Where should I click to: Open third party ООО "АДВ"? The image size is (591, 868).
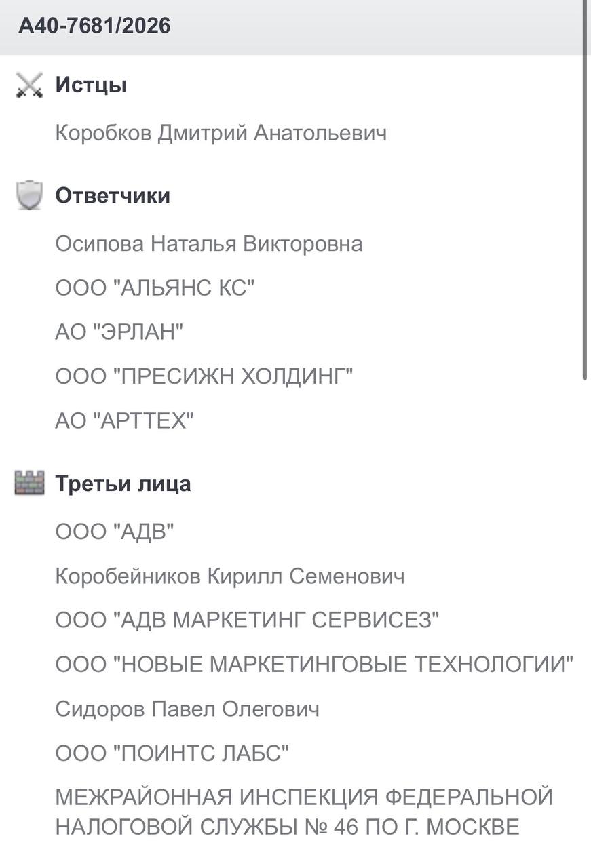click(115, 532)
